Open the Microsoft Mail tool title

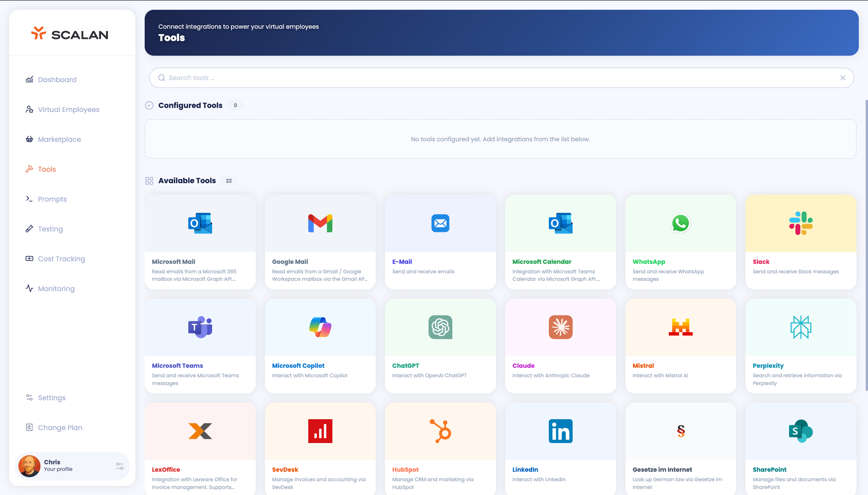coord(173,262)
